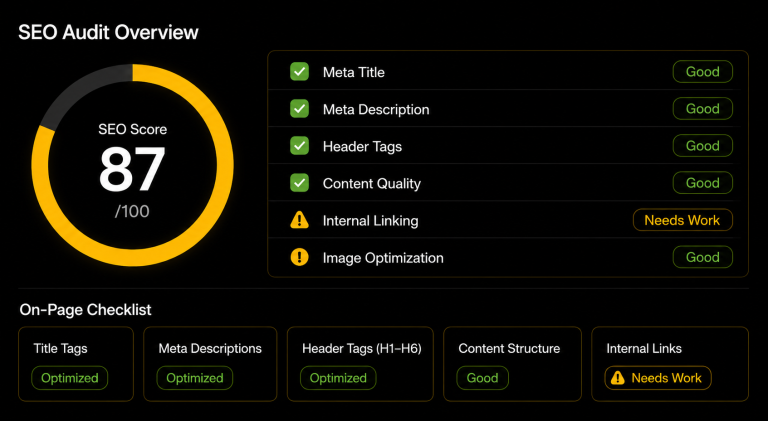The width and height of the screenshot is (768, 421).
Task: Click the Internal Links card title
Action: [x=644, y=349]
